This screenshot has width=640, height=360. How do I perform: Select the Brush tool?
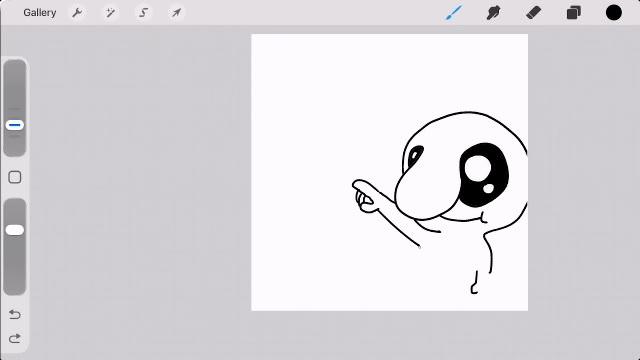[454, 13]
